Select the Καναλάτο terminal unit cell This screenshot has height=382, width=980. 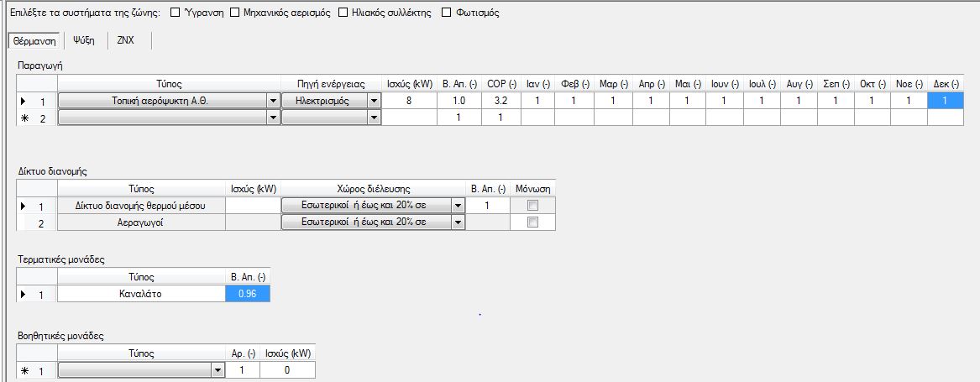click(140, 294)
